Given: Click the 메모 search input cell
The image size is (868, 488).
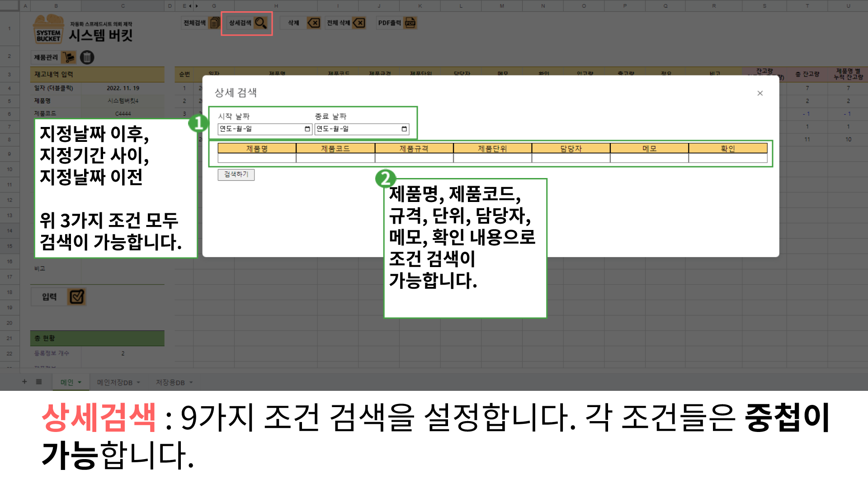Looking at the screenshot, I should point(650,158).
